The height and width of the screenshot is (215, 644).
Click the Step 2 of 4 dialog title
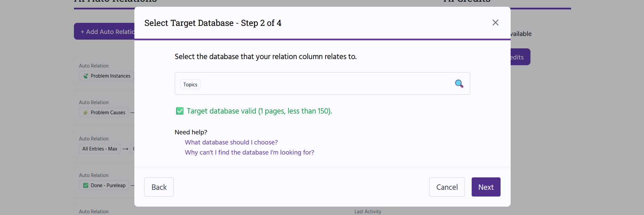213,23
